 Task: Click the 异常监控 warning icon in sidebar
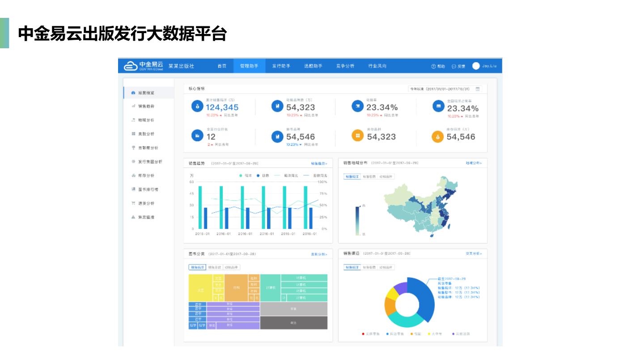point(133,217)
